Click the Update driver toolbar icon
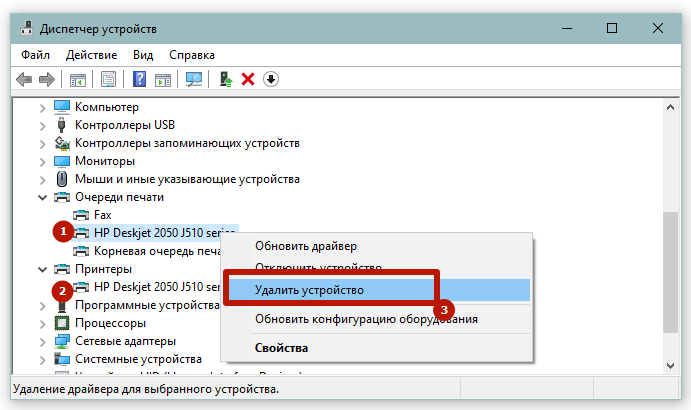The width and height of the screenshot is (691, 410). (226, 79)
